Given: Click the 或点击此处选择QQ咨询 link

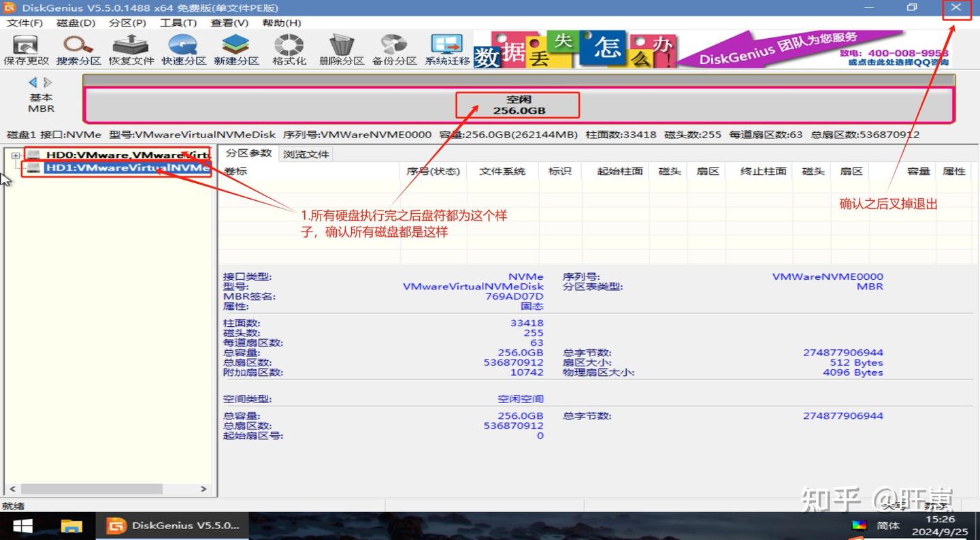Looking at the screenshot, I should [x=898, y=63].
